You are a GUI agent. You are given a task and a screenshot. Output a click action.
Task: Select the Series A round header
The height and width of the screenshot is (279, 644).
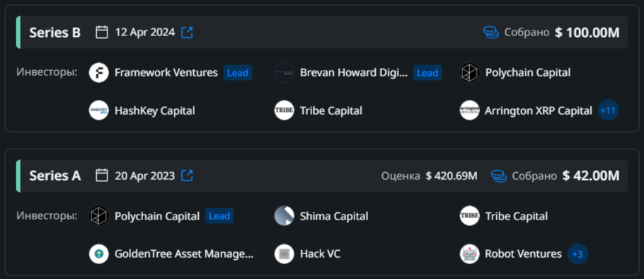323,176
